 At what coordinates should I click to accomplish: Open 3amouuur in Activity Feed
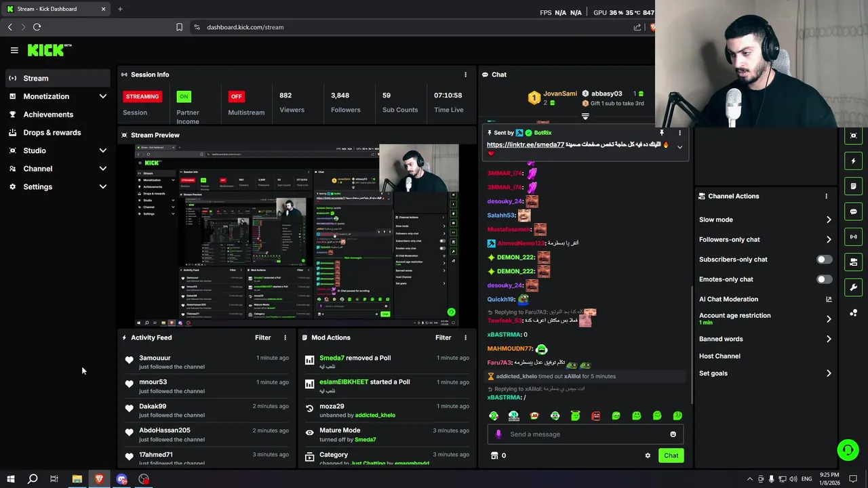coord(155,358)
